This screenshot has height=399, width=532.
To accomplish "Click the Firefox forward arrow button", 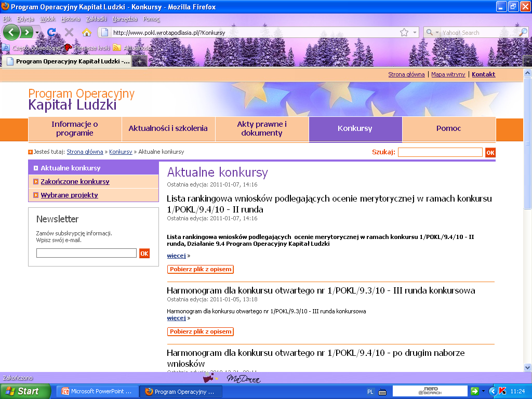I will pos(27,33).
